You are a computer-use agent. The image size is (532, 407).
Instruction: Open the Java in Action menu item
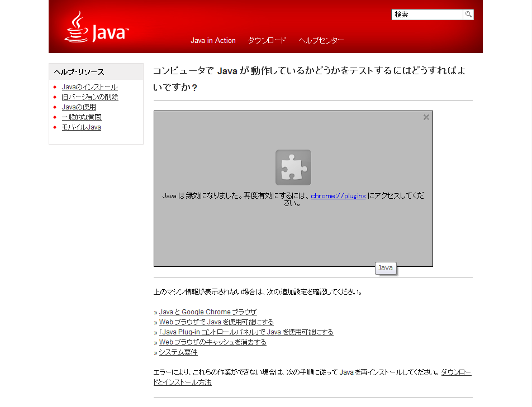(213, 41)
